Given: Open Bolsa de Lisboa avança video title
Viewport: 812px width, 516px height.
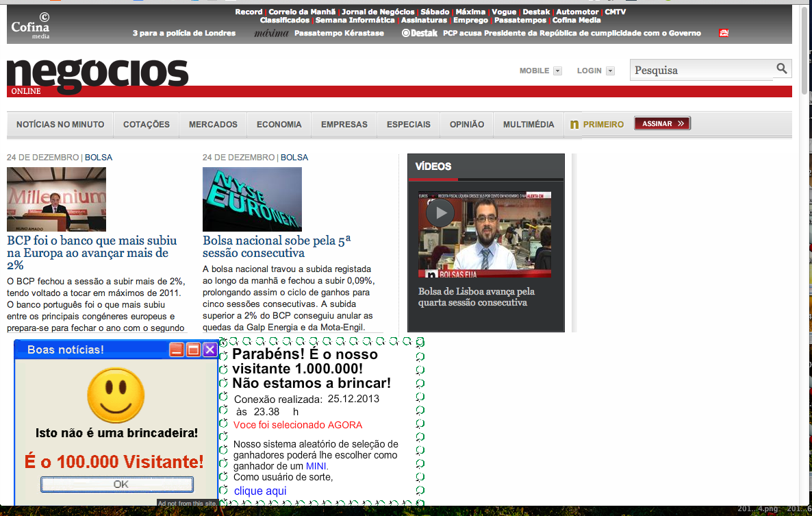Looking at the screenshot, I should (x=477, y=297).
